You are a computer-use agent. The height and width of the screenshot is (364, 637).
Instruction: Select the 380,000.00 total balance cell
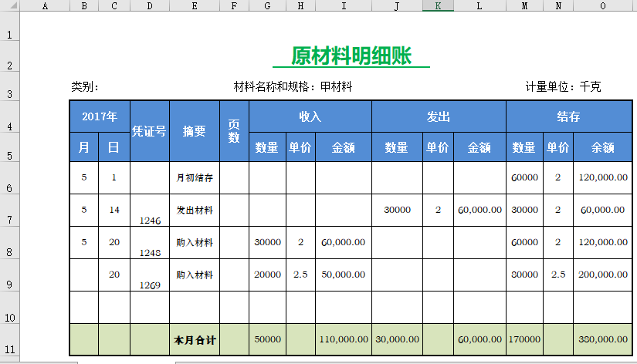coord(603,339)
